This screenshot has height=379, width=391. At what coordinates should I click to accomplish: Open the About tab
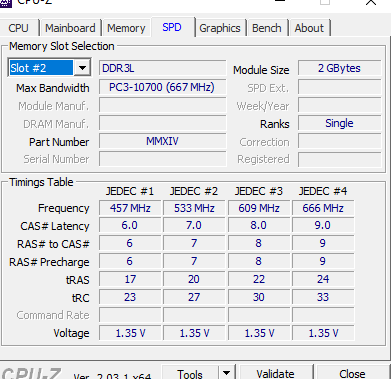click(x=309, y=28)
